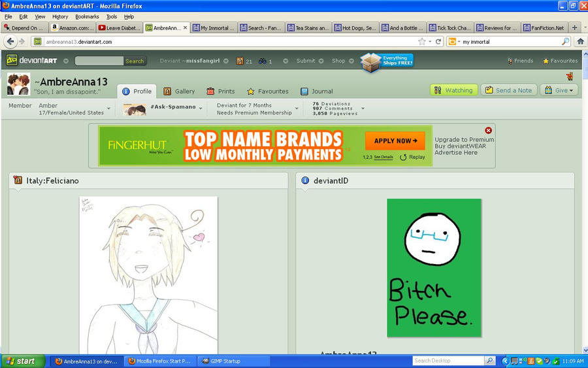Close the AmbreAnna13 browser tab
This screenshot has width=588, height=368.
(x=186, y=27)
